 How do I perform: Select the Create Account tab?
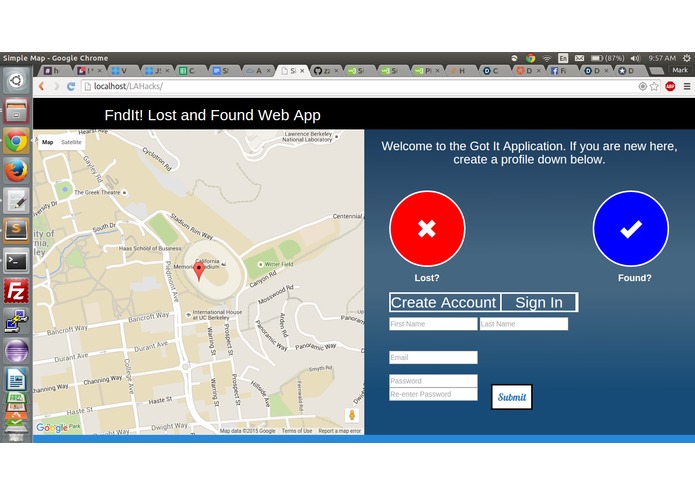click(x=444, y=302)
